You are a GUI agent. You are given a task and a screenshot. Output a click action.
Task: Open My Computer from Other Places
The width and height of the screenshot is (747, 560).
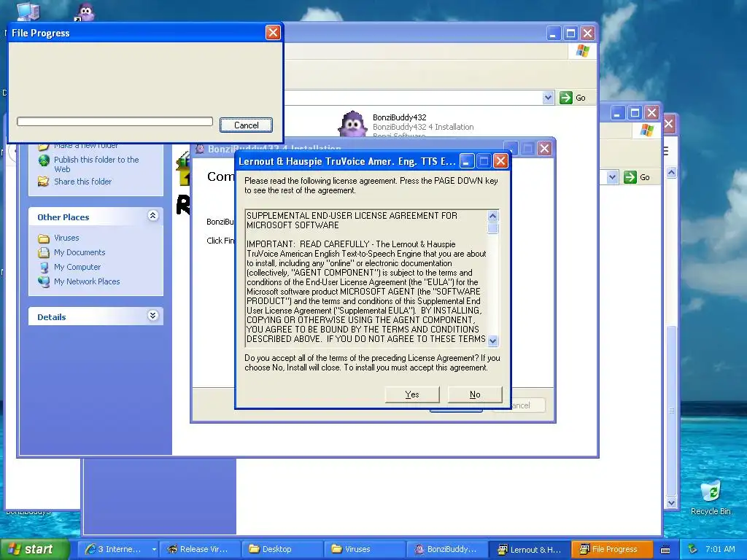coord(77,267)
